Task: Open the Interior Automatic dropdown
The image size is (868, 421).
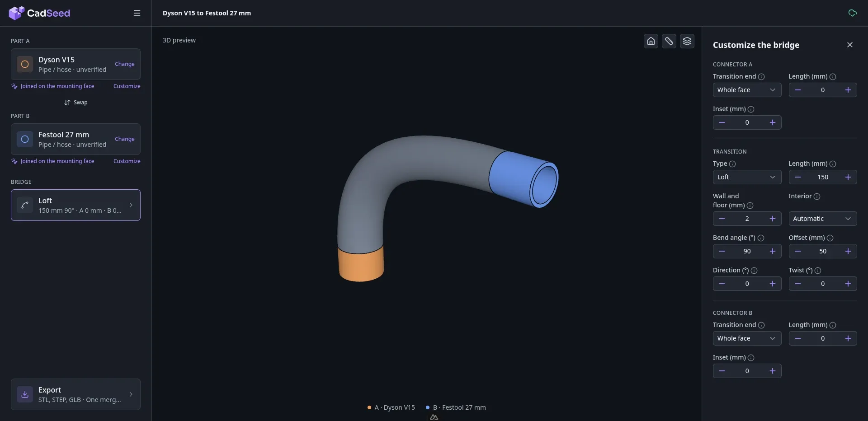Action: [823, 219]
